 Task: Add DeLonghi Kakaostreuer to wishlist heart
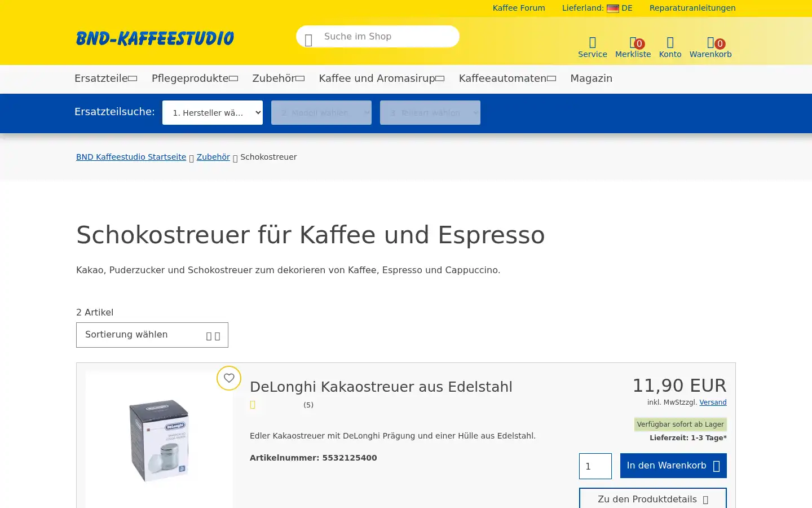click(x=229, y=378)
